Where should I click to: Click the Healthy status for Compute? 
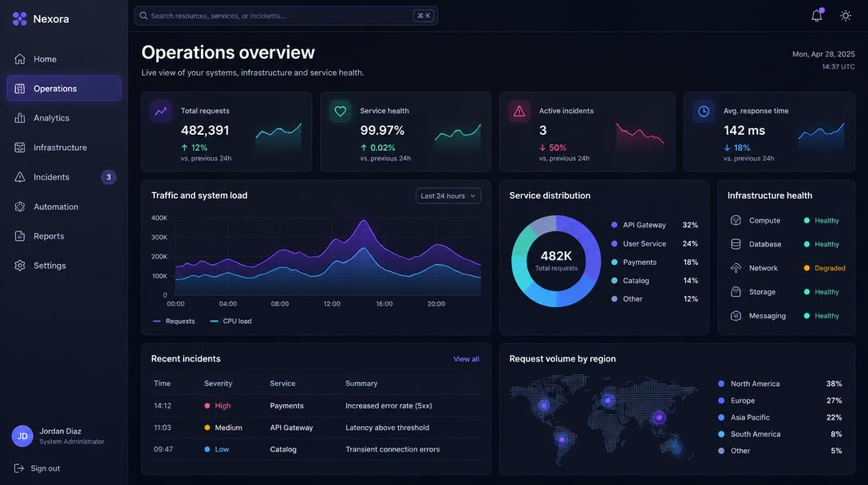(x=822, y=220)
